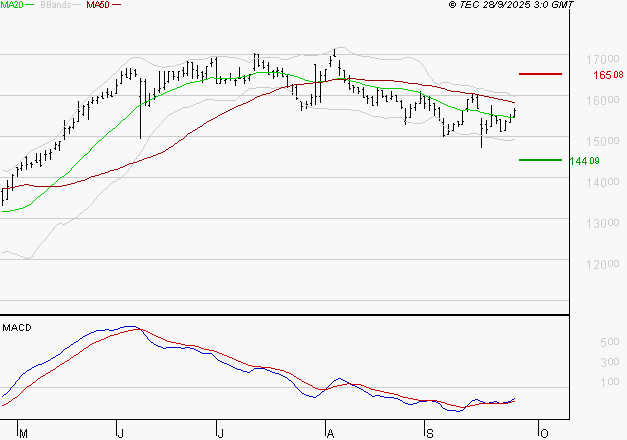627x440 pixels.
Task: Select the 'A' August time axis marker
Action: (x=329, y=433)
